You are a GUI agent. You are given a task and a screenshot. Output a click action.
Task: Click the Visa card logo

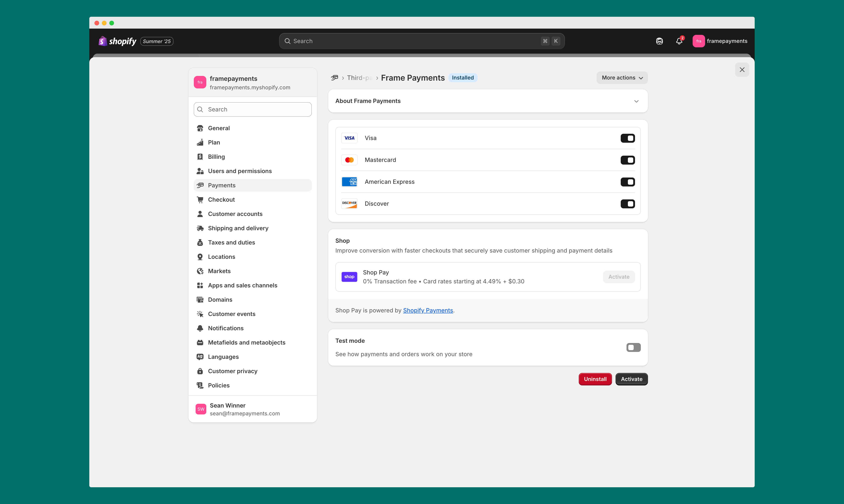(349, 138)
